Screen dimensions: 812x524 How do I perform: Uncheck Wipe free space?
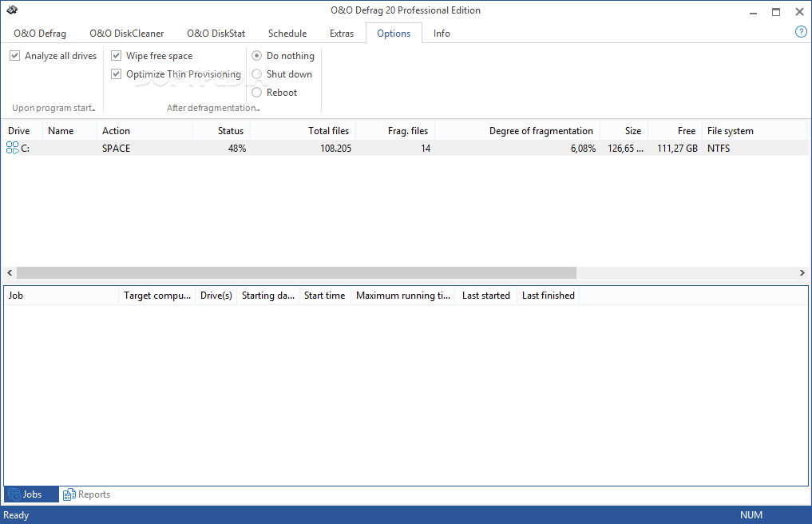(x=117, y=55)
